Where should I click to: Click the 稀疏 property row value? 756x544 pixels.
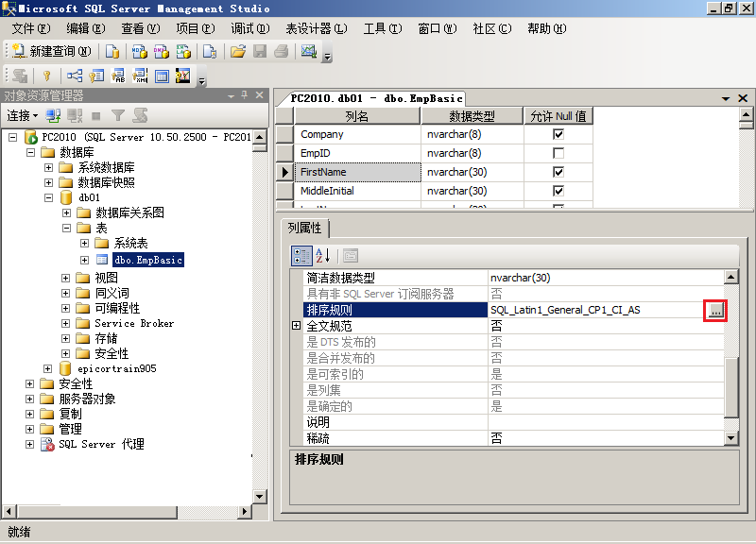pos(606,438)
